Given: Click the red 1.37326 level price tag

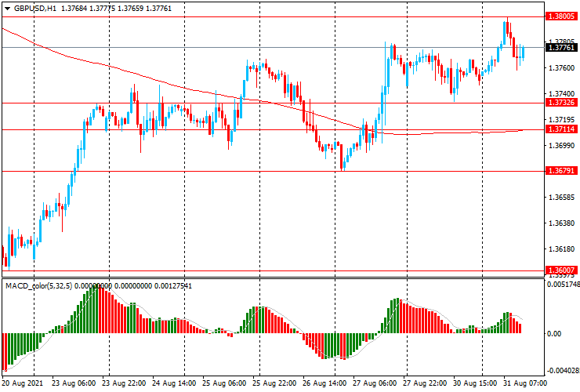Looking at the screenshot, I should coord(561,103).
